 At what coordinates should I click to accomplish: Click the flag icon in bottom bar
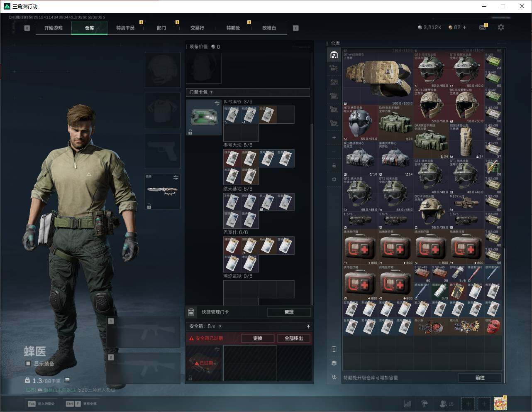point(425,404)
